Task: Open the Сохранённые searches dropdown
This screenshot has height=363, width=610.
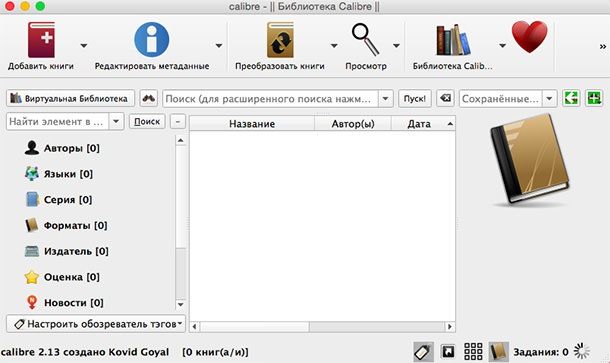Action: click(549, 98)
